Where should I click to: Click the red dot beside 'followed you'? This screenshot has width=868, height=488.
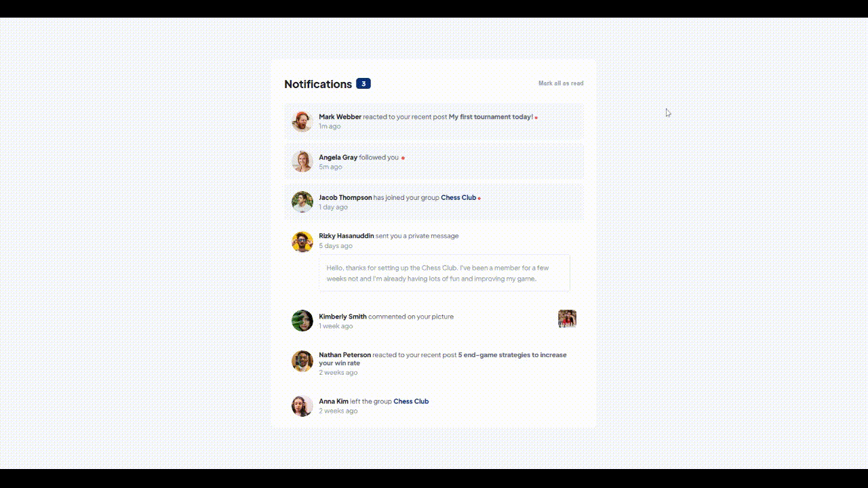click(x=402, y=157)
